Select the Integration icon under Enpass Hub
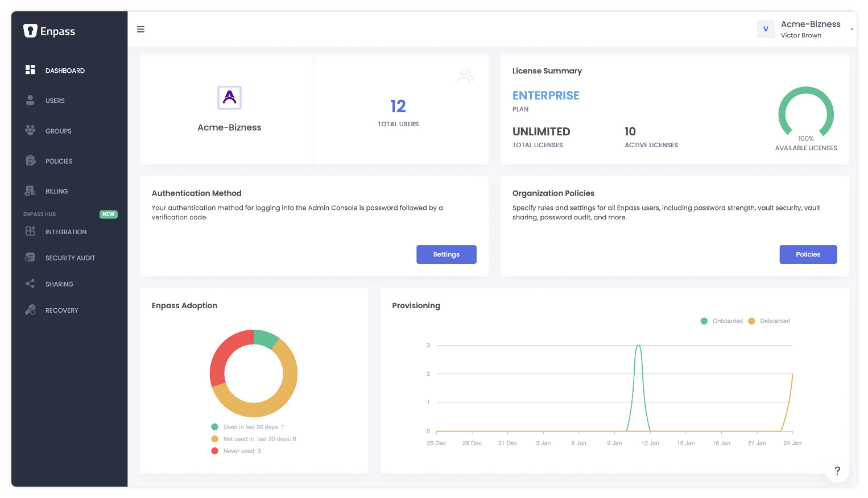This screenshot has width=868, height=498. pos(30,231)
